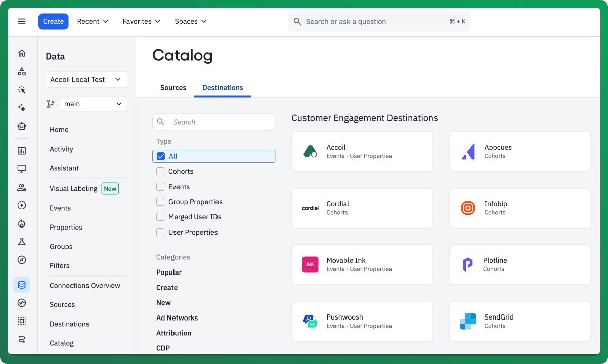Click the home icon in left rail

[22, 53]
